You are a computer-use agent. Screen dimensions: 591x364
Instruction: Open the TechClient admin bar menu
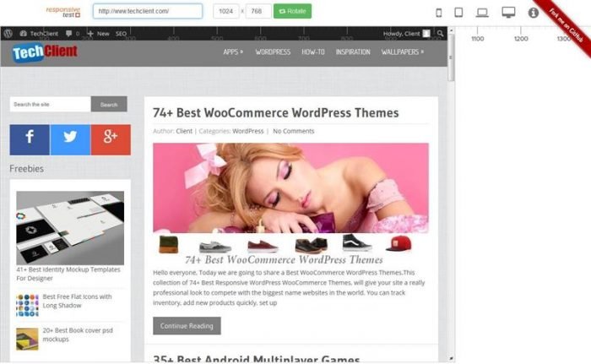(x=39, y=34)
